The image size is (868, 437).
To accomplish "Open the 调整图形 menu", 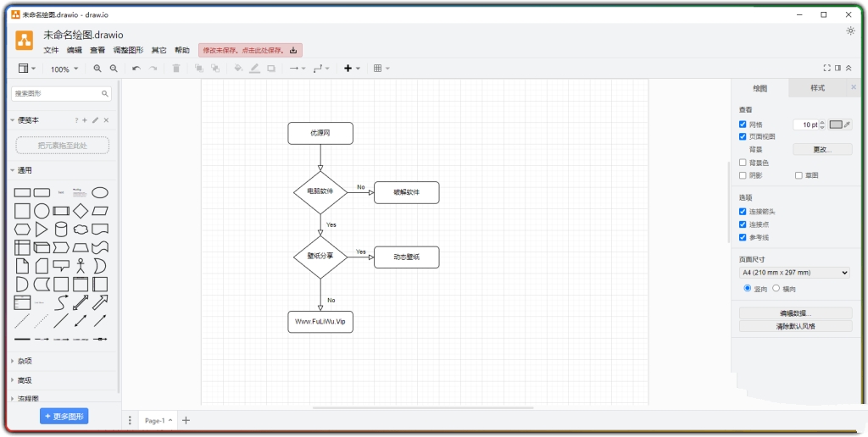I will pos(128,50).
